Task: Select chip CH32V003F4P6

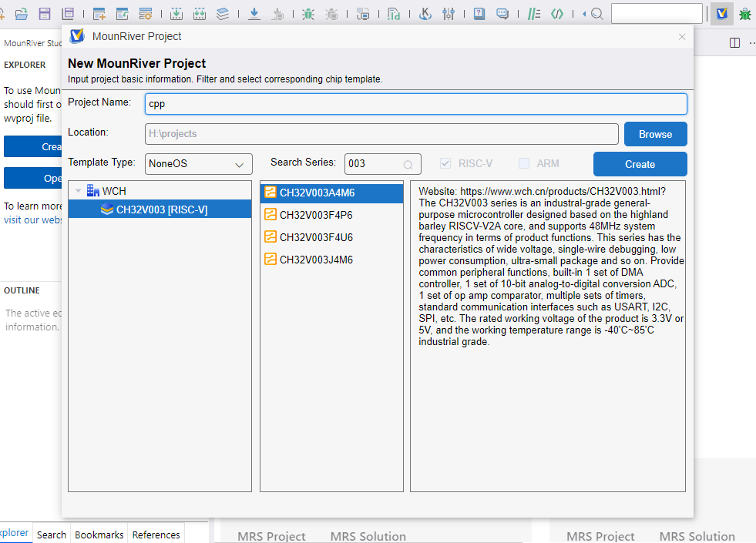Action: coord(331,215)
